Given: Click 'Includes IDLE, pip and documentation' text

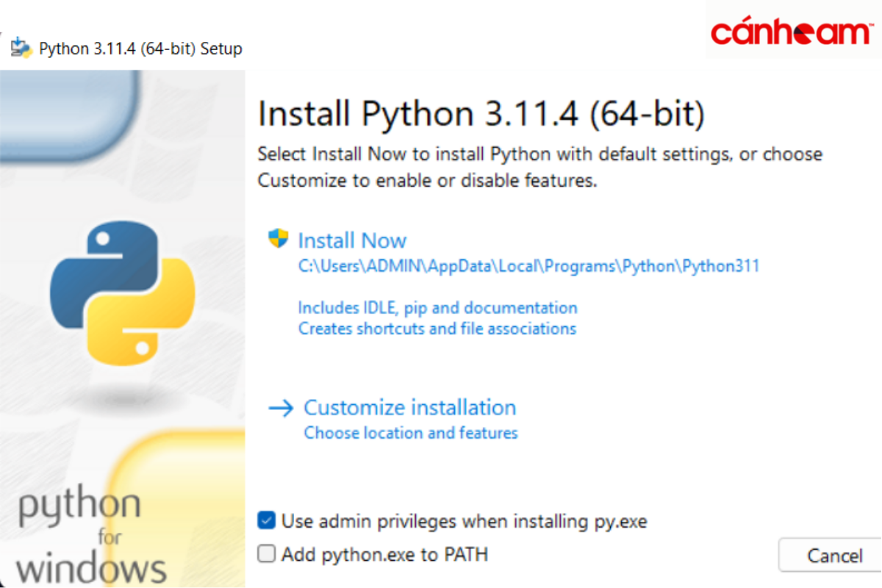Looking at the screenshot, I should 437,307.
